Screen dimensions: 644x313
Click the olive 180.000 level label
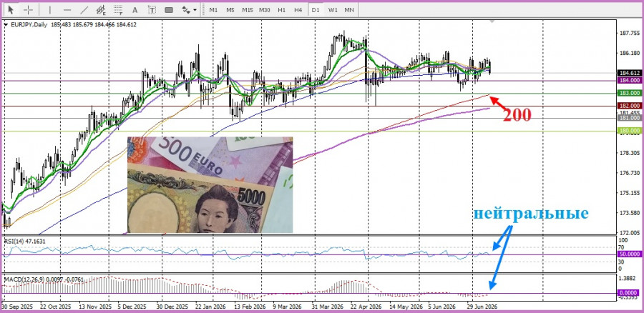point(628,131)
